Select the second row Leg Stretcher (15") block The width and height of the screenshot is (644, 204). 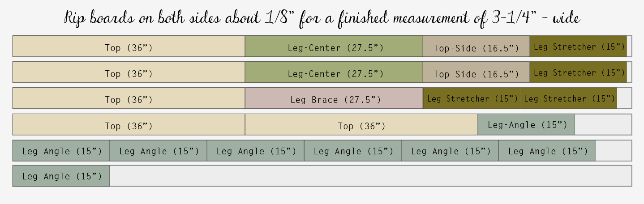[x=578, y=72]
